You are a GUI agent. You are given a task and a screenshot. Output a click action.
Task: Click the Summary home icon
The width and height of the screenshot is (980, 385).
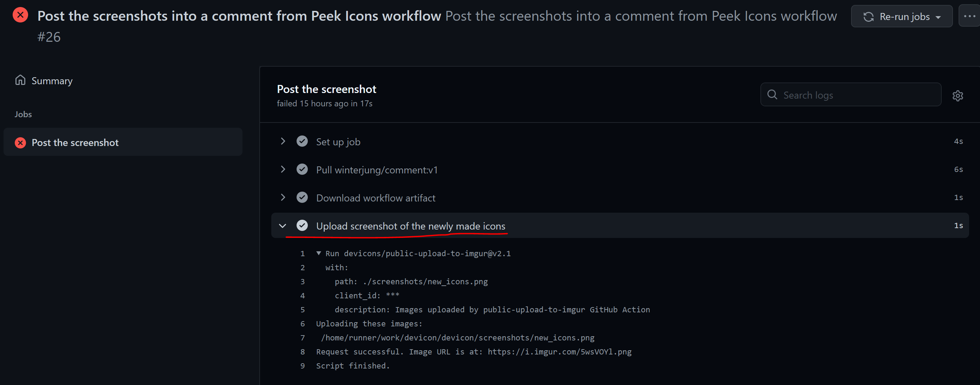(20, 80)
